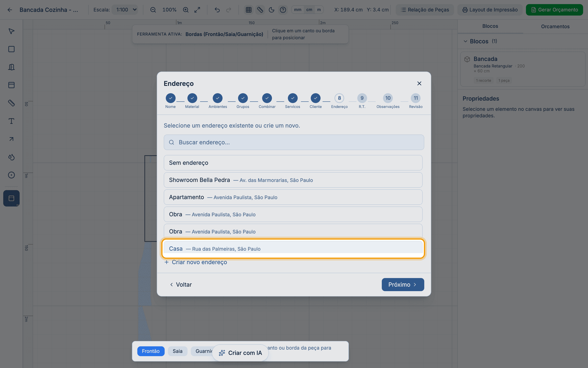588x368 pixels.
Task: Open the Escala 1:100 dropdown
Action: pyautogui.click(x=125, y=10)
